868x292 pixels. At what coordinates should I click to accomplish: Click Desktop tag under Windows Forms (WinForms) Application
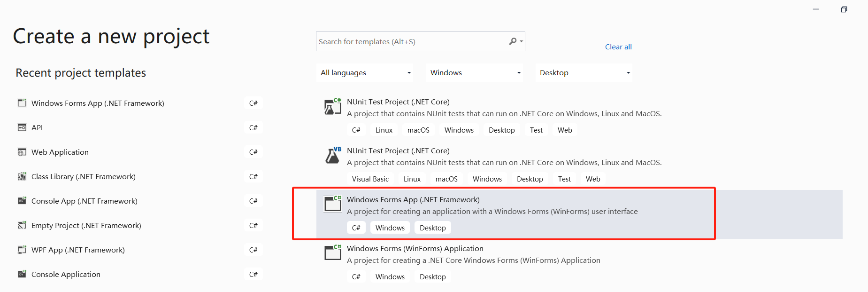(x=433, y=276)
